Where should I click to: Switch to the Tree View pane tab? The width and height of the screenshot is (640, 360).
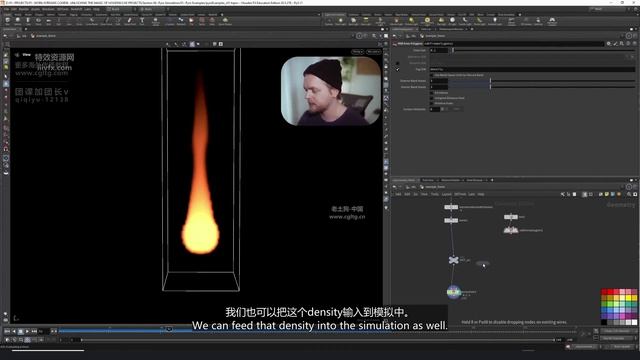point(428,180)
